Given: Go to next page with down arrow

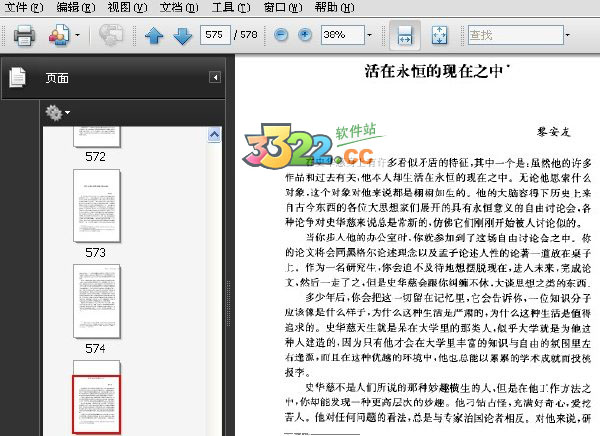Looking at the screenshot, I should 182,36.
